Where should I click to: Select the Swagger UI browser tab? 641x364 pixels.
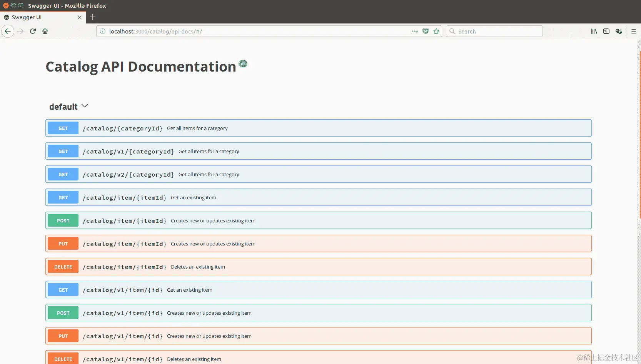coord(43,17)
